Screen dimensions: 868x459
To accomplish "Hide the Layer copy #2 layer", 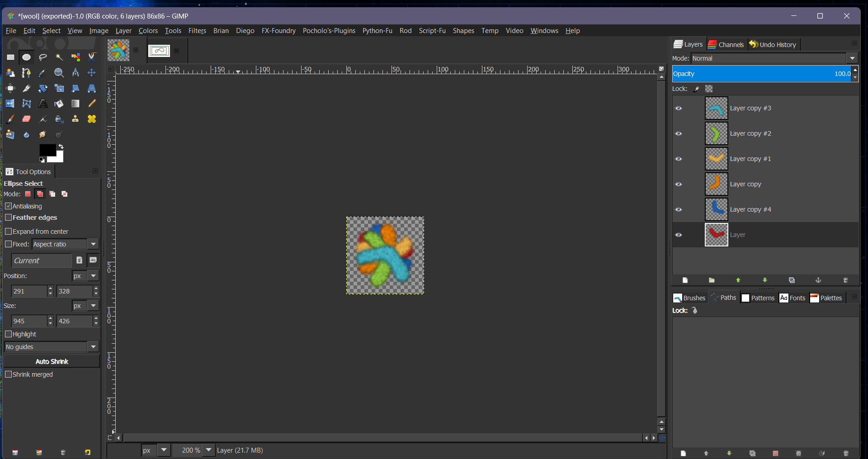I will (x=679, y=133).
